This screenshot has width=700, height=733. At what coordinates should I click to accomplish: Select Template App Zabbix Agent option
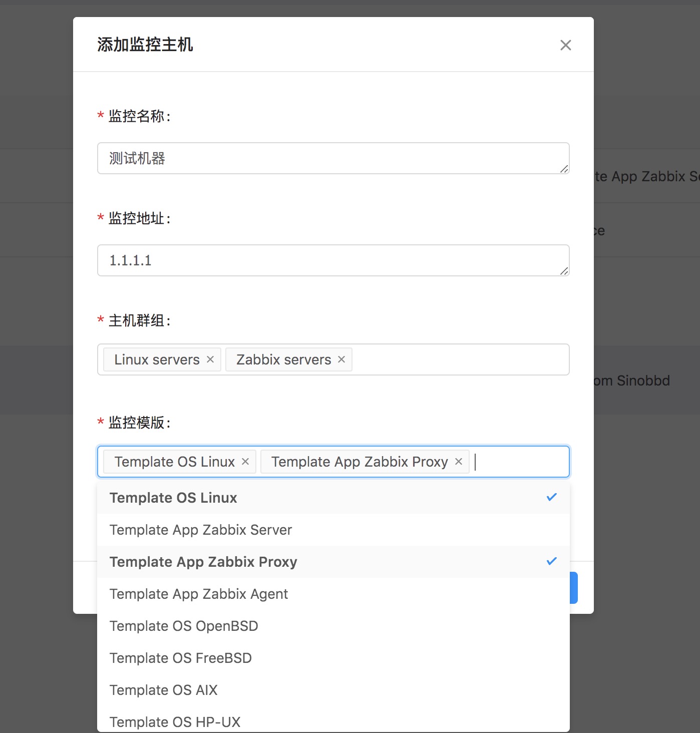333,594
